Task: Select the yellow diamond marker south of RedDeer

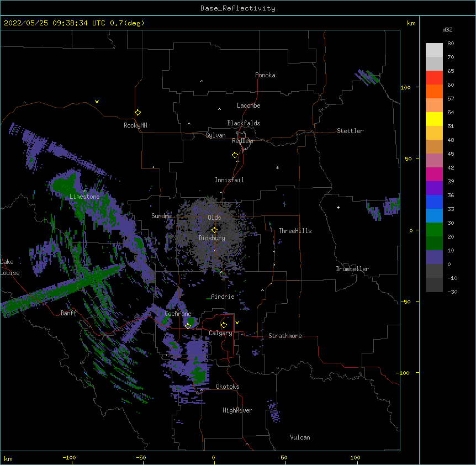Action: [235, 155]
